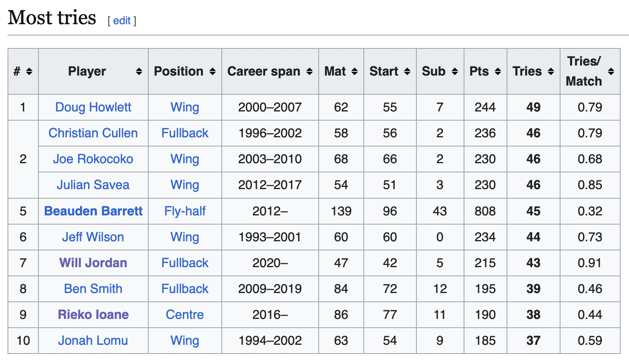
Task: Sort by Position using header arrows
Action: (213, 72)
